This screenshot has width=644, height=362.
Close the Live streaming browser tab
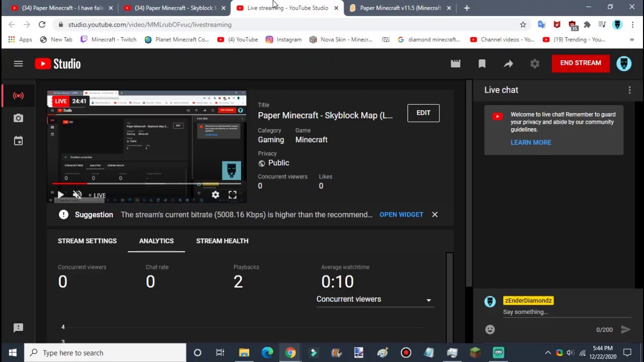pyautogui.click(x=336, y=8)
